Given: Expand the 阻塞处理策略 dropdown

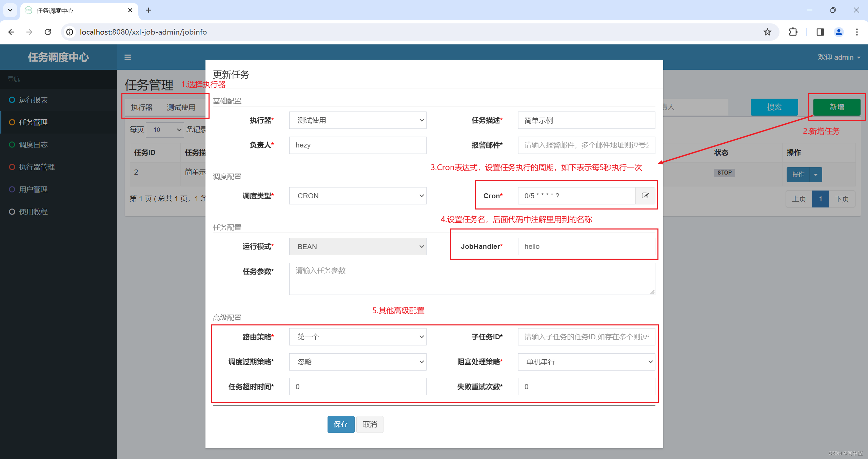Looking at the screenshot, I should (x=587, y=362).
